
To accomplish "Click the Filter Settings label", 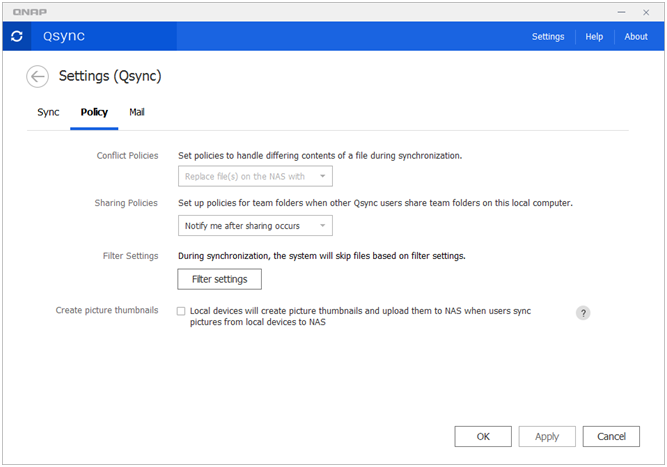I will point(131,256).
